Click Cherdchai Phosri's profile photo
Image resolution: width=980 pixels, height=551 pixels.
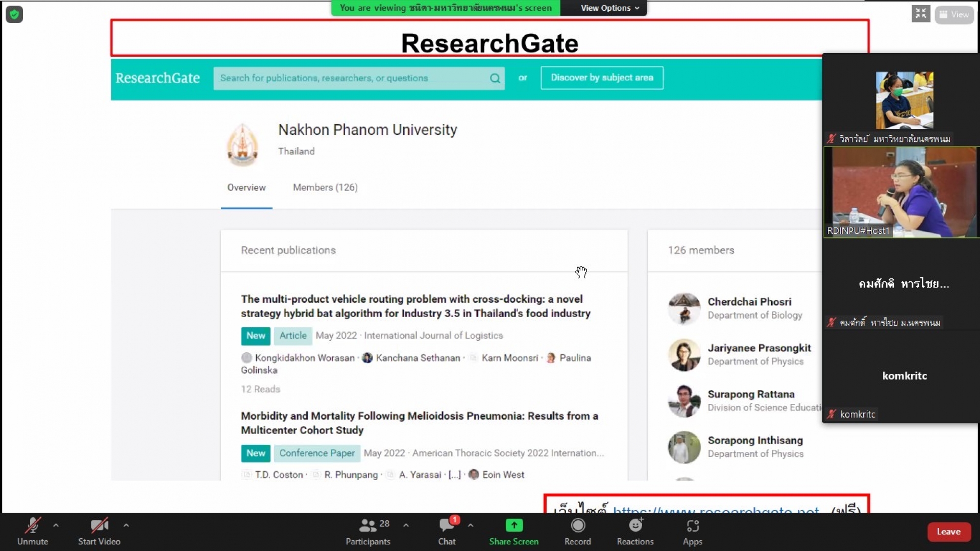(684, 308)
